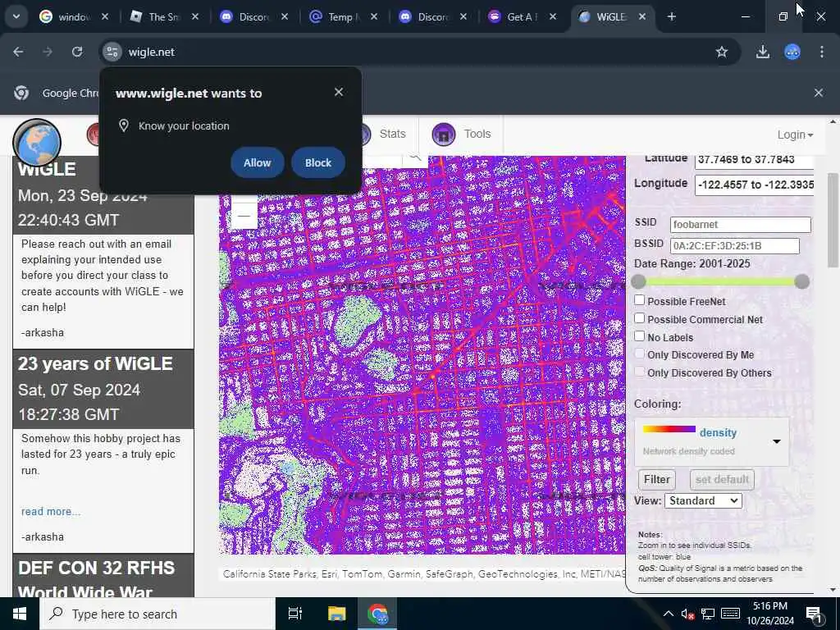Bookmark this page with star icon
The image size is (840, 630).
click(x=722, y=52)
